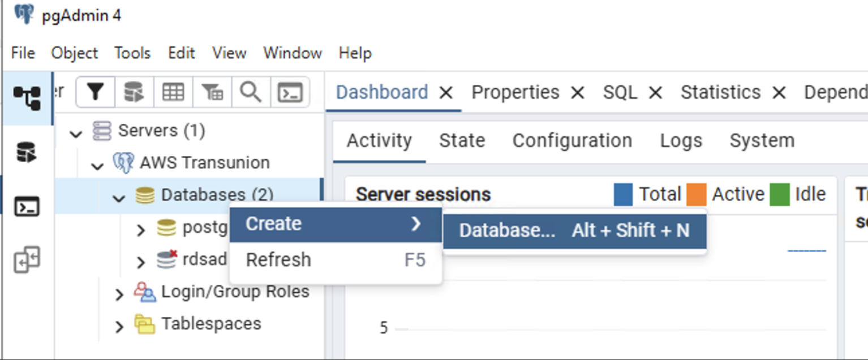The image size is (868, 360).
Task: Close the Statistics tab
Action: (779, 93)
